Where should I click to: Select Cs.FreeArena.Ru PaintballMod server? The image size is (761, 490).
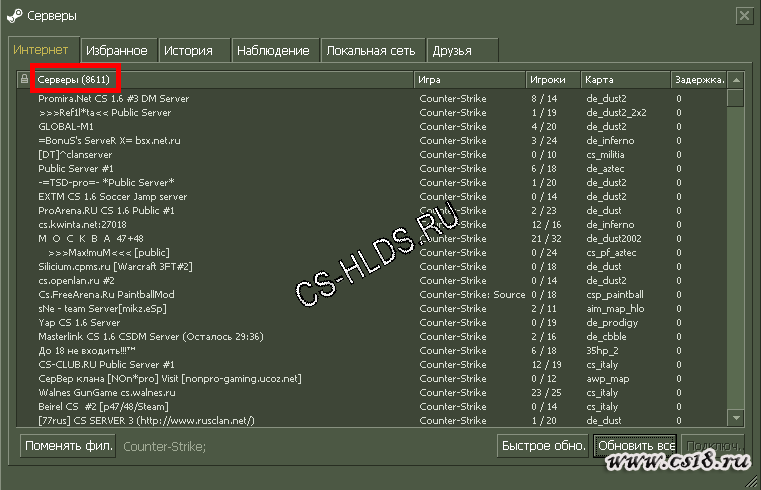pos(372,294)
